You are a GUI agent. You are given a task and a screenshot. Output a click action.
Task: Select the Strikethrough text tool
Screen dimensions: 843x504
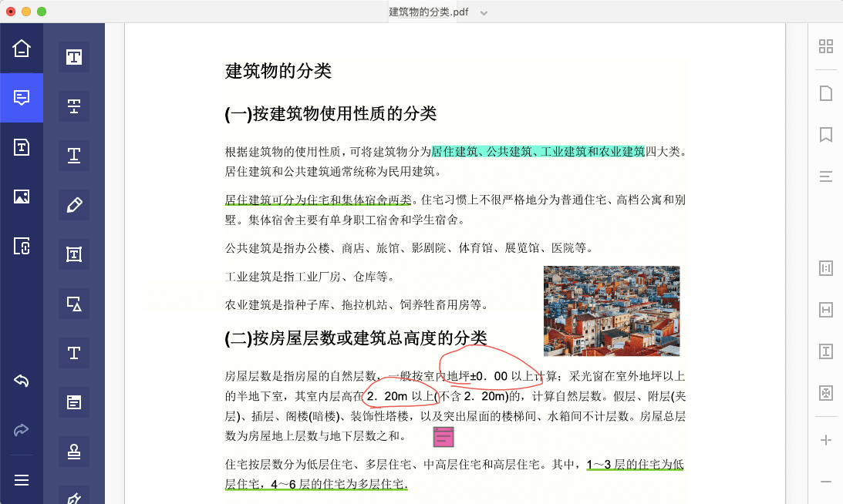click(x=74, y=106)
